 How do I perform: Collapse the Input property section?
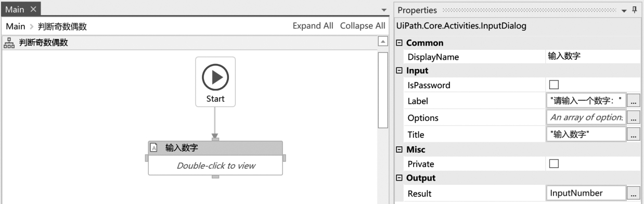point(400,71)
